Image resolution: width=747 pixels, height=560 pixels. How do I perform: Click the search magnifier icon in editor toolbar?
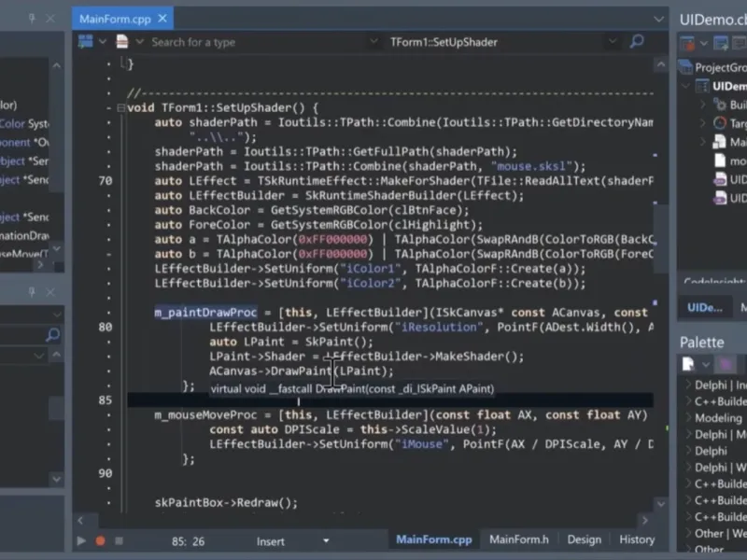point(637,42)
